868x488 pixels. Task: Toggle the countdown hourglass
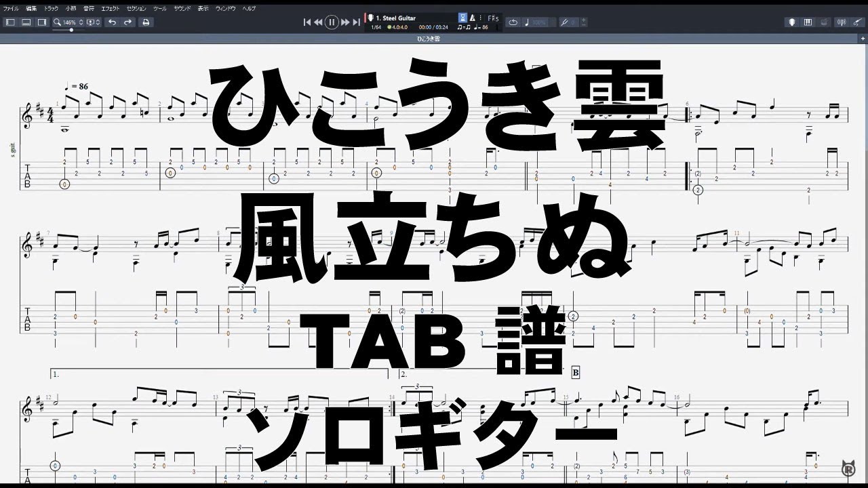pyautogui.click(x=463, y=18)
